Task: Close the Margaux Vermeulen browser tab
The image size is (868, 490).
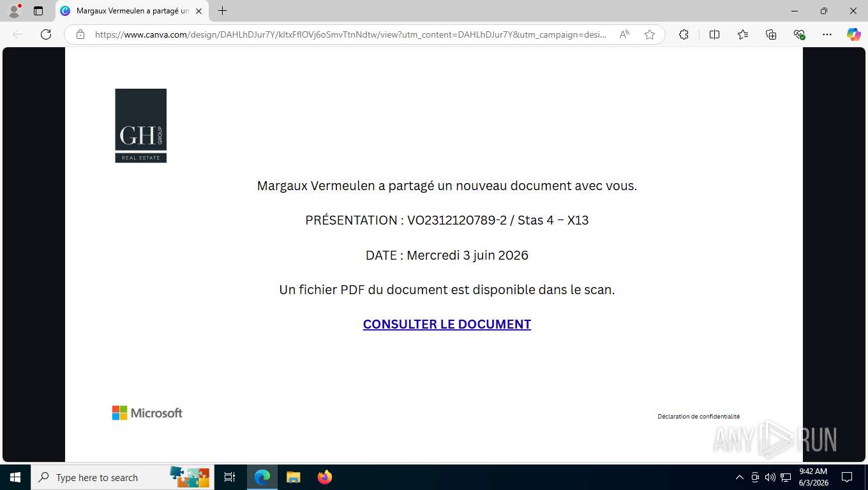Action: pos(198,11)
